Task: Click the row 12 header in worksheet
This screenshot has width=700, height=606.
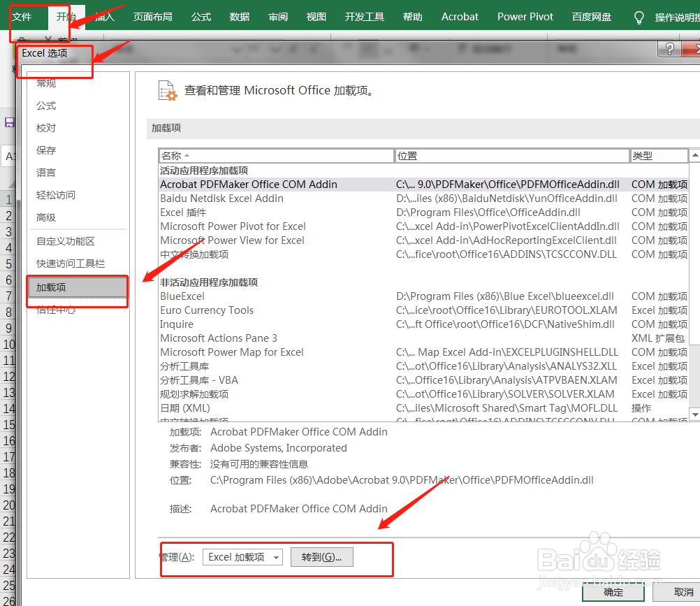Action: (x=9, y=377)
